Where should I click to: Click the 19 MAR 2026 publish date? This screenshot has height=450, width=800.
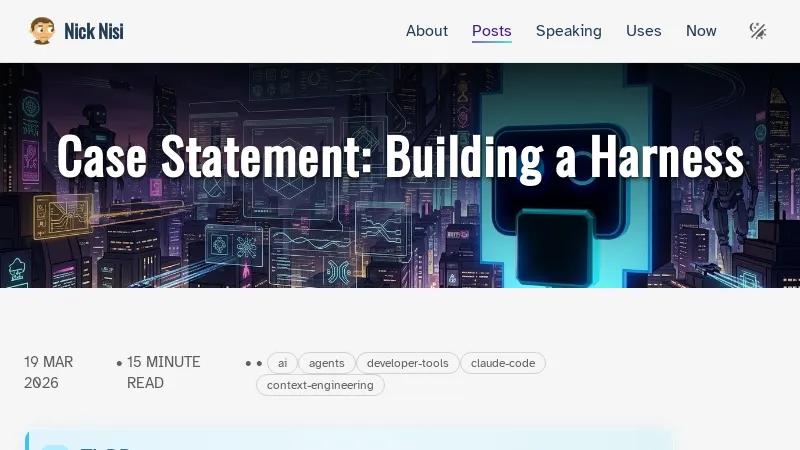point(49,372)
